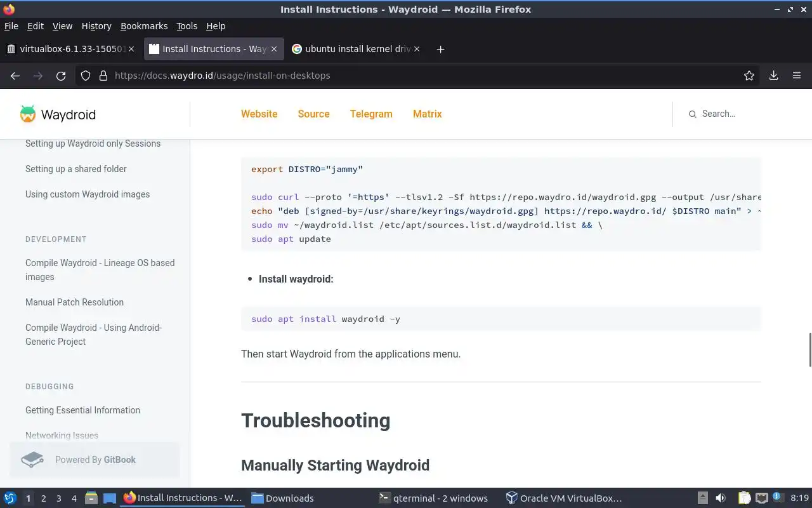The width and height of the screenshot is (812, 508).
Task: Open the clipboard manager tray icon
Action: [x=745, y=498]
